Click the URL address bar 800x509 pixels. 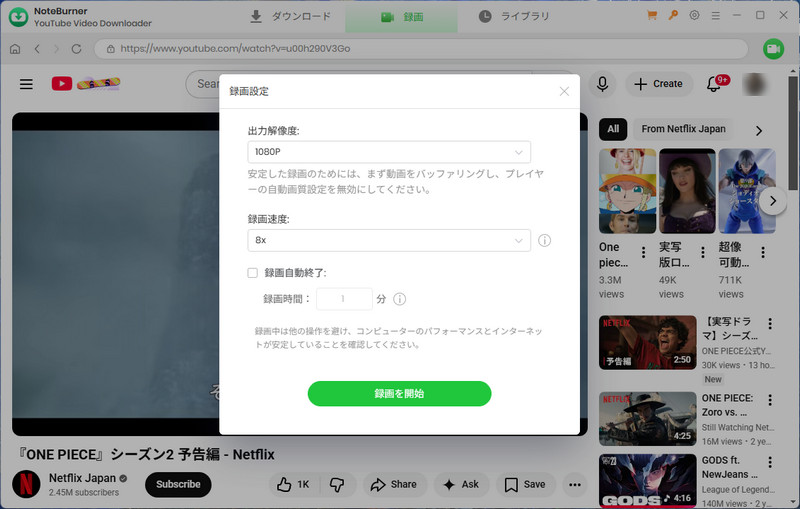tap(421, 49)
